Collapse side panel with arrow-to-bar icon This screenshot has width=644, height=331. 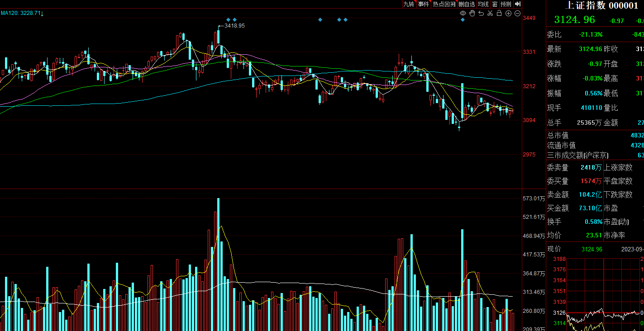pos(518,4)
